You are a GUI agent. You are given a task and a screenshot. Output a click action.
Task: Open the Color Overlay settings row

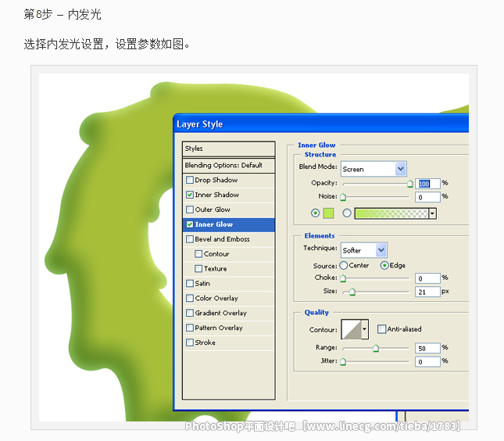click(x=228, y=299)
